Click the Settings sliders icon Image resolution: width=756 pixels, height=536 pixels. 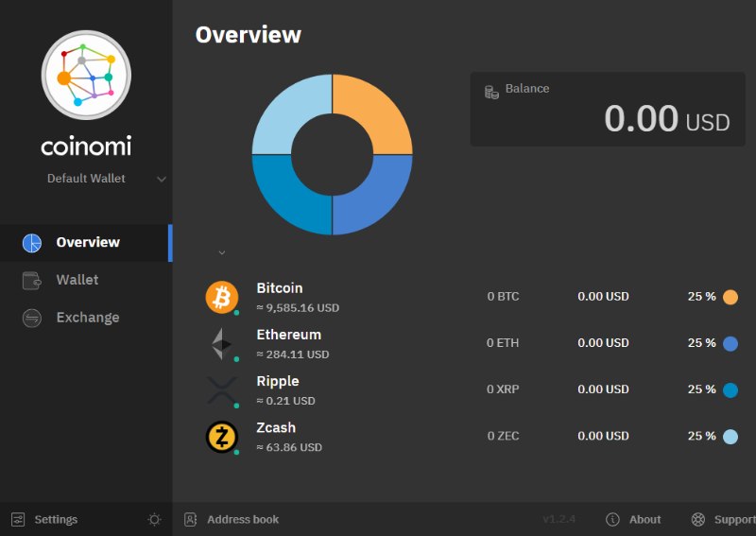tap(18, 520)
